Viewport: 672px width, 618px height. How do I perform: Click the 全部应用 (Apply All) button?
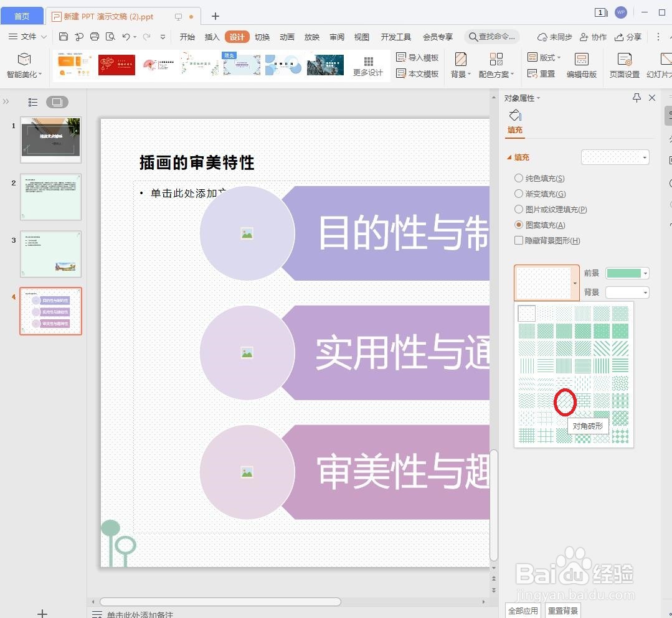(523, 611)
